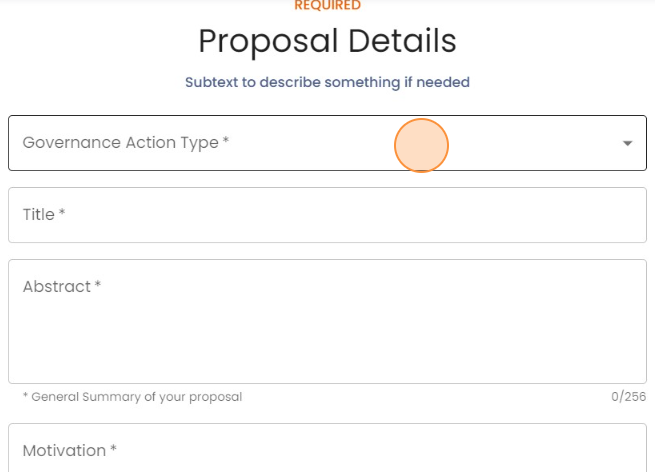Click the Proposal Details heading
Viewport: 655px width, 472px height.
[327, 41]
